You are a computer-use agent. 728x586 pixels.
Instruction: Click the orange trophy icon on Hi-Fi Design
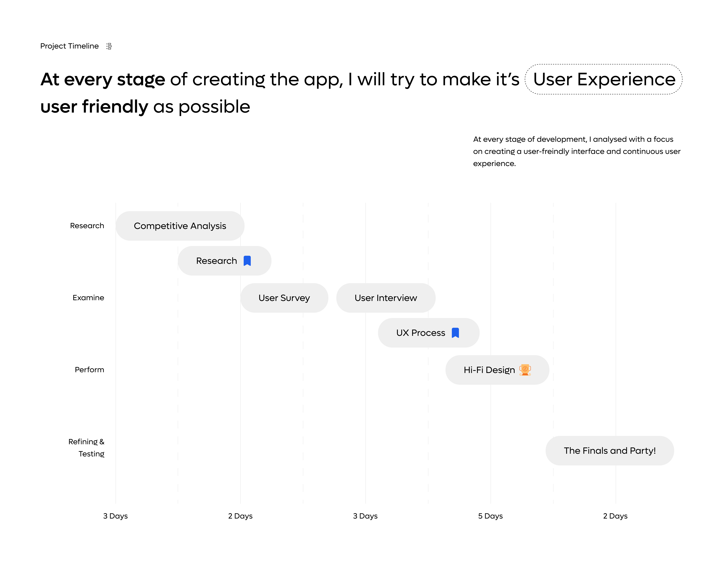pos(525,370)
